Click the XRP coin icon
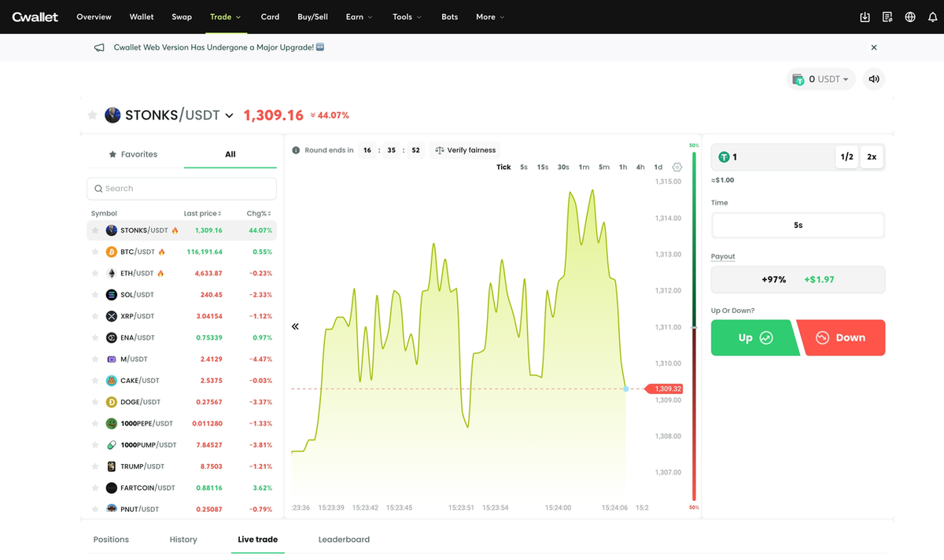 tap(112, 316)
